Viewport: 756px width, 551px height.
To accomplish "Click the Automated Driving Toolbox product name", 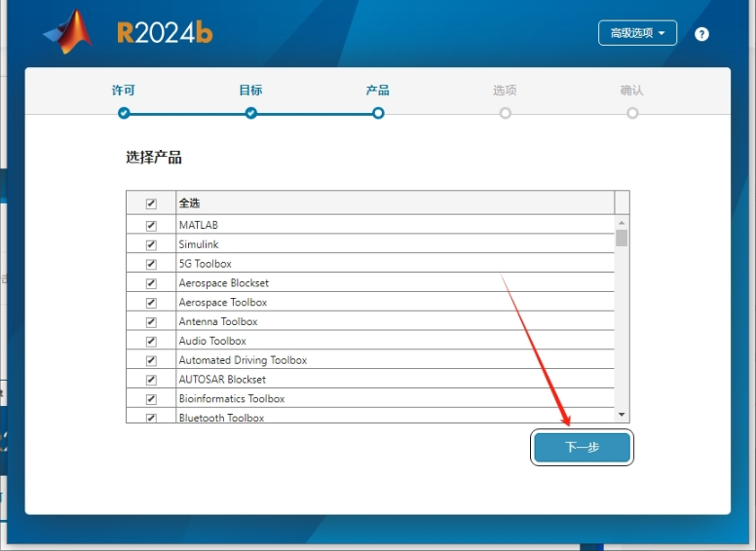I will pos(243,360).
